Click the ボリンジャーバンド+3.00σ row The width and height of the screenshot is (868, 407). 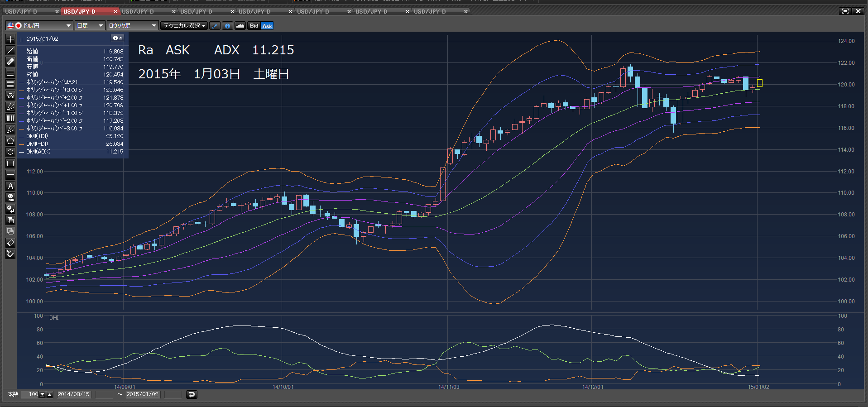point(72,90)
